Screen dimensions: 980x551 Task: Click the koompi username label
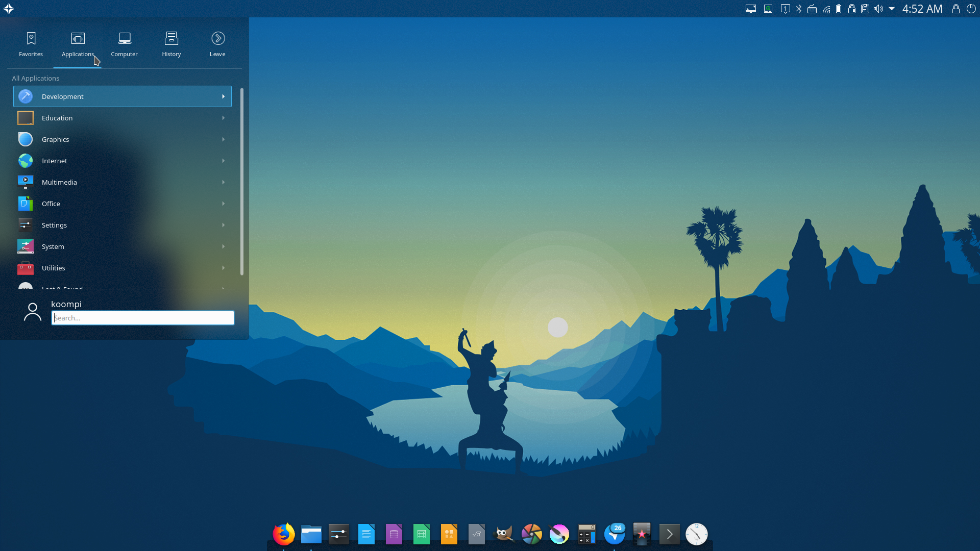tap(66, 304)
